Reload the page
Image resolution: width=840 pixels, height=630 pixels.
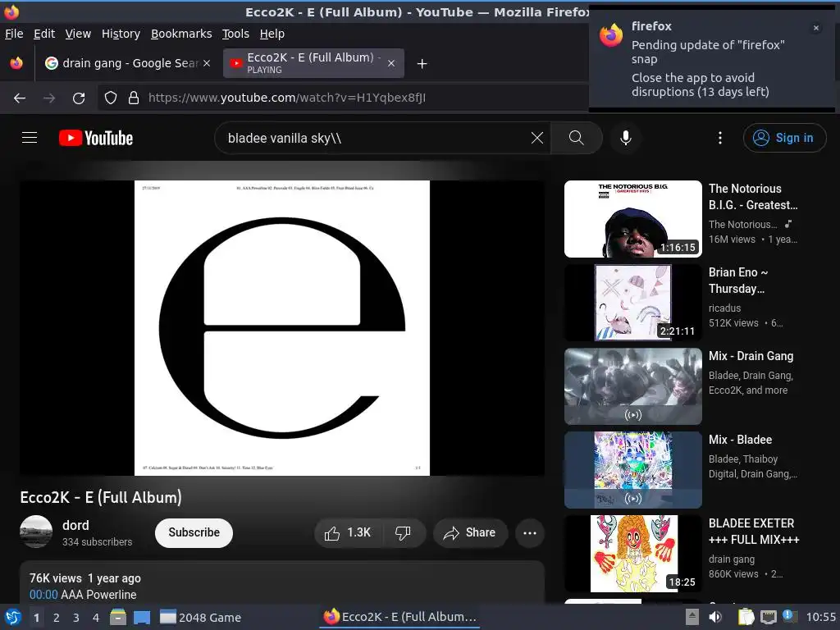[79, 98]
